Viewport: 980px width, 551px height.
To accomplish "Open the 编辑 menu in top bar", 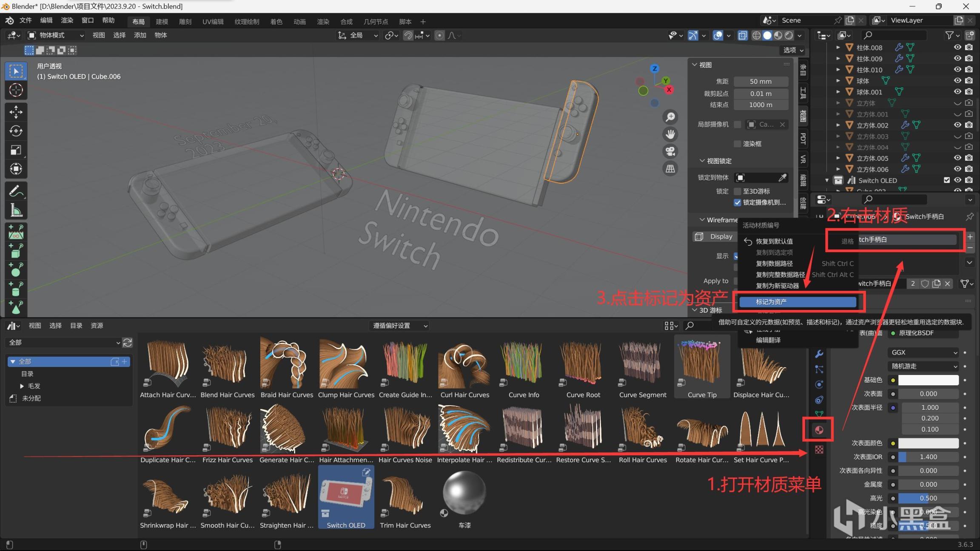I will pyautogui.click(x=46, y=20).
